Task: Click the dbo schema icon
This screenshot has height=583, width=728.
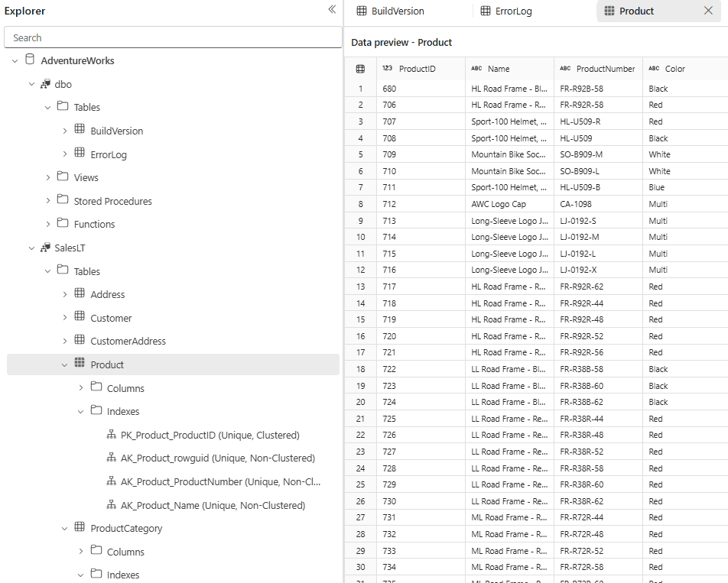Action: point(45,84)
